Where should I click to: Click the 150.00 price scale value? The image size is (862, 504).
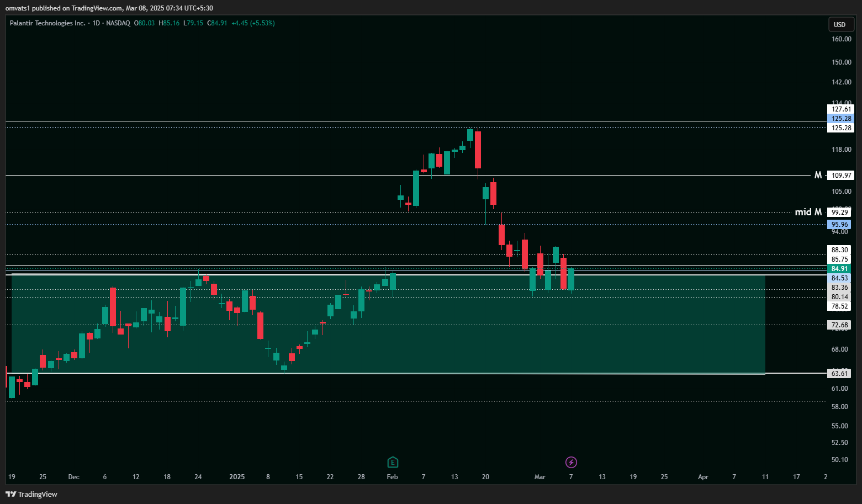(x=842, y=62)
